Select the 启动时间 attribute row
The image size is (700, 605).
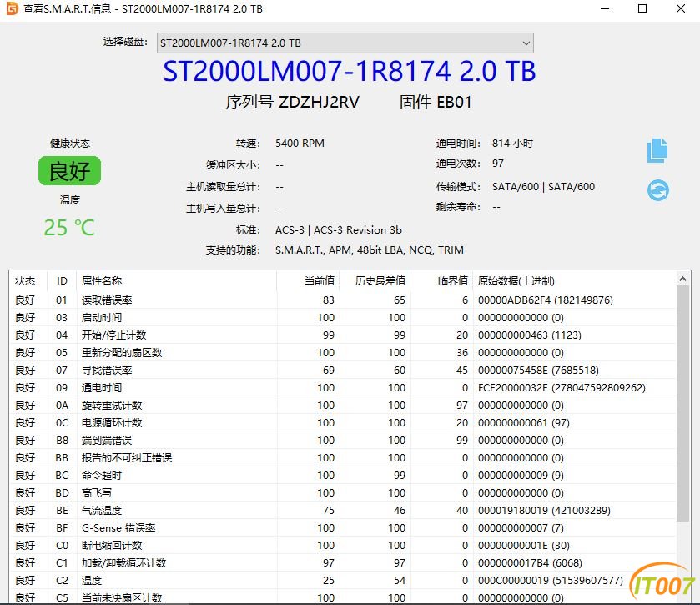[x=342, y=317]
